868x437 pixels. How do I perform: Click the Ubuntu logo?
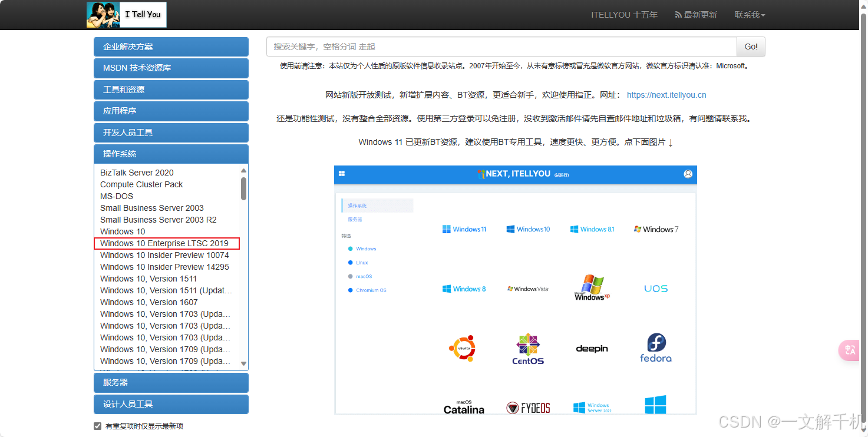click(x=464, y=348)
